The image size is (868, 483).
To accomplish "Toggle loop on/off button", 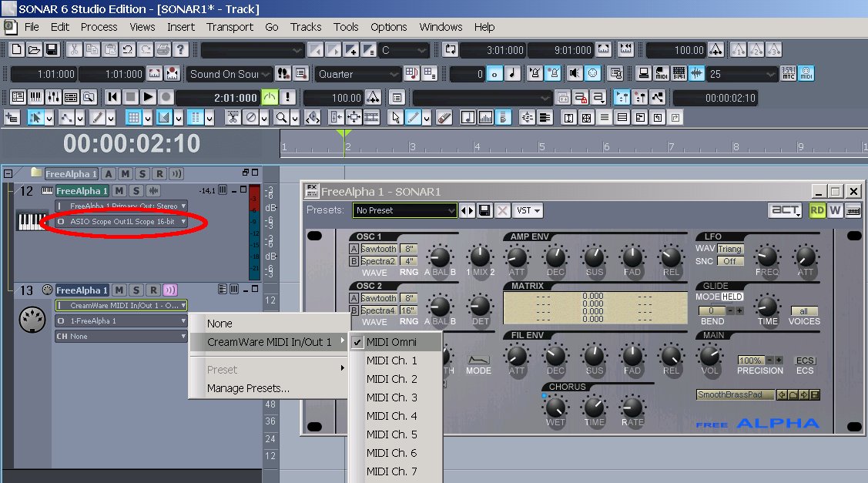I will tap(450, 50).
